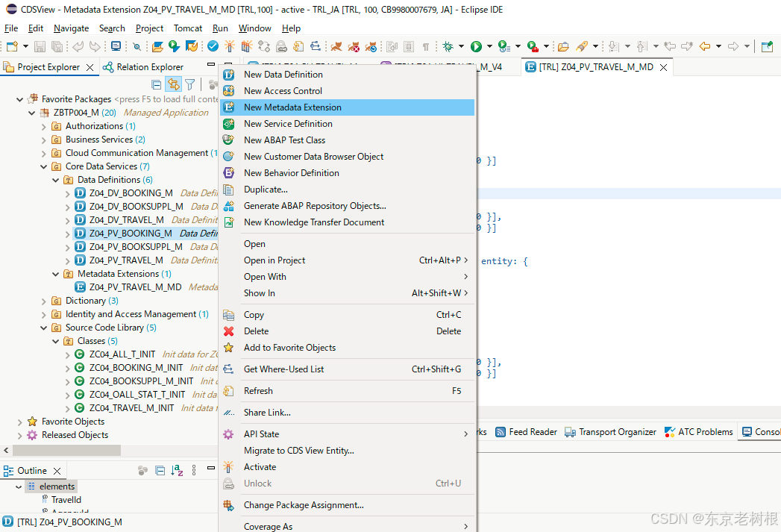781x532 pixels.
Task: Click the green Run play icon
Action: coord(476,47)
